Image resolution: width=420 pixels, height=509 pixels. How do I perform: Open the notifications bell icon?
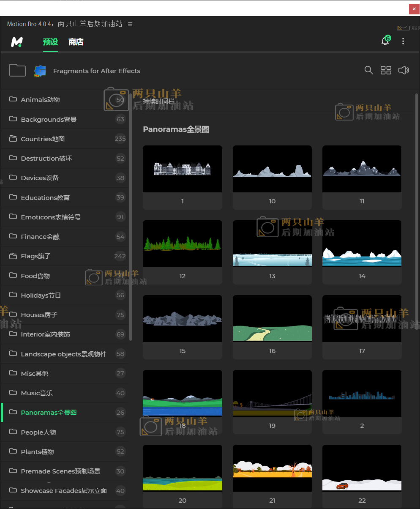point(385,41)
